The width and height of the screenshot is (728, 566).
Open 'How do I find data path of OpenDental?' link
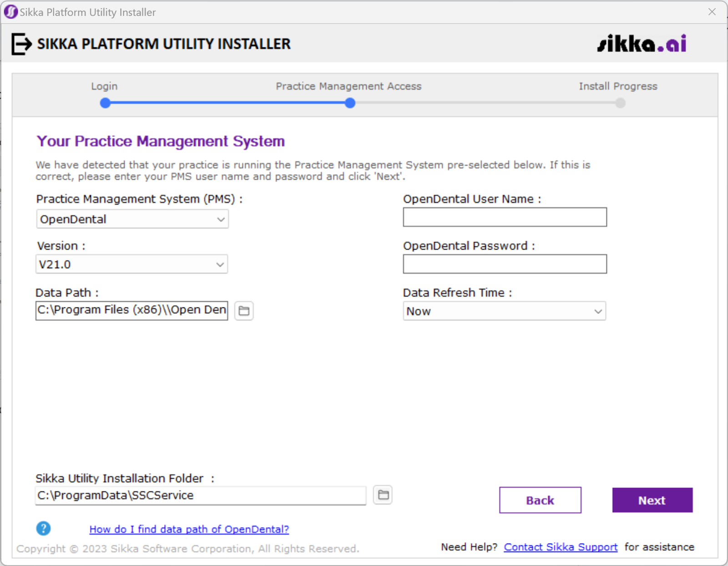189,529
